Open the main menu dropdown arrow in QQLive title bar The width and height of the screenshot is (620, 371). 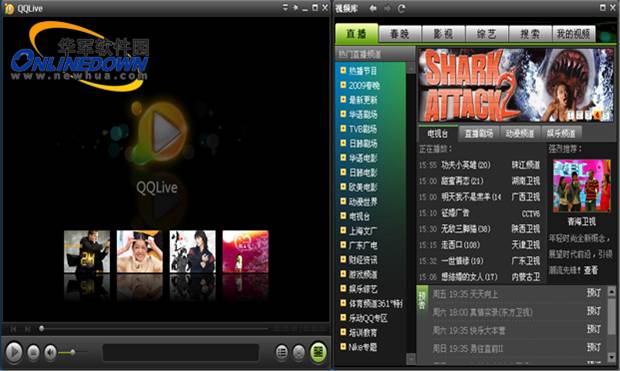[x=285, y=7]
